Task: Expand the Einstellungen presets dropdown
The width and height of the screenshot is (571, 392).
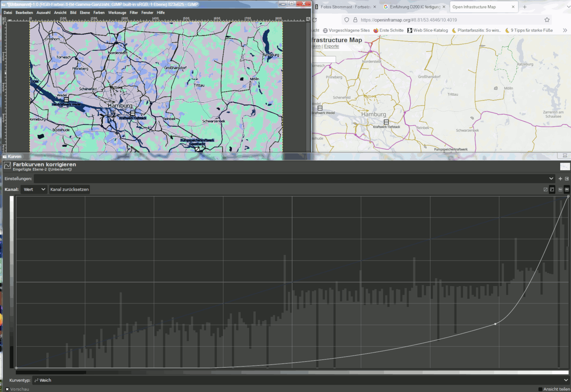Action: pyautogui.click(x=551, y=179)
